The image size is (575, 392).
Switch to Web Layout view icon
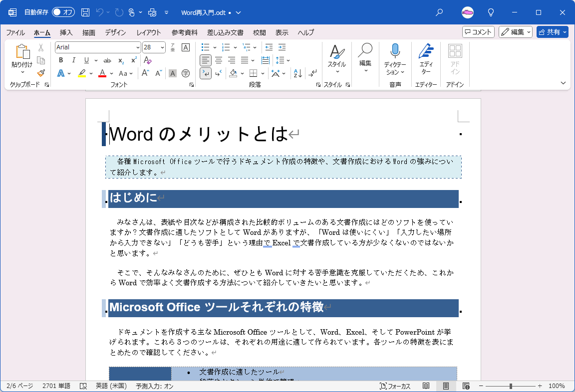pyautogui.click(x=466, y=386)
